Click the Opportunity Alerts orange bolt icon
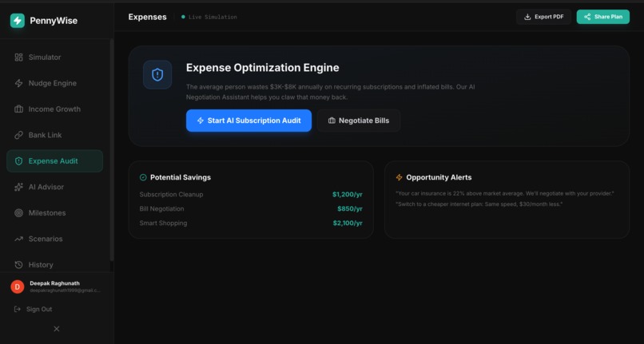 point(399,177)
